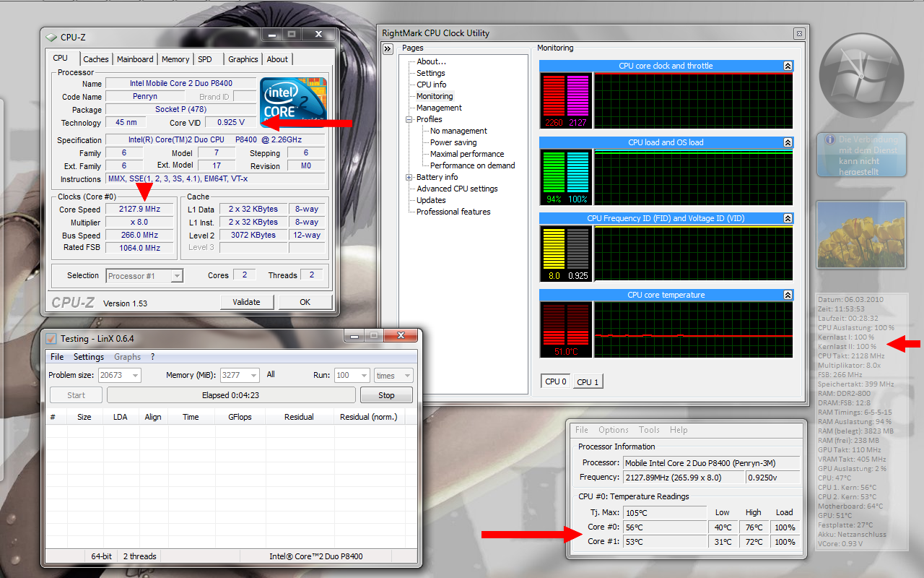Close the RightMark CPU Clock Utility window
Screen dimensions: 924x578
coord(798,33)
